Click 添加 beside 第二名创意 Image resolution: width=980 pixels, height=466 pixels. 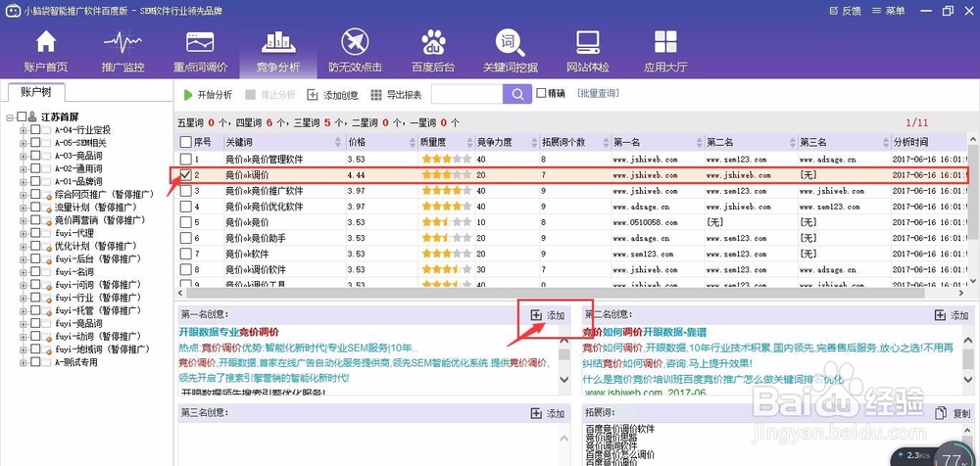click(x=952, y=315)
